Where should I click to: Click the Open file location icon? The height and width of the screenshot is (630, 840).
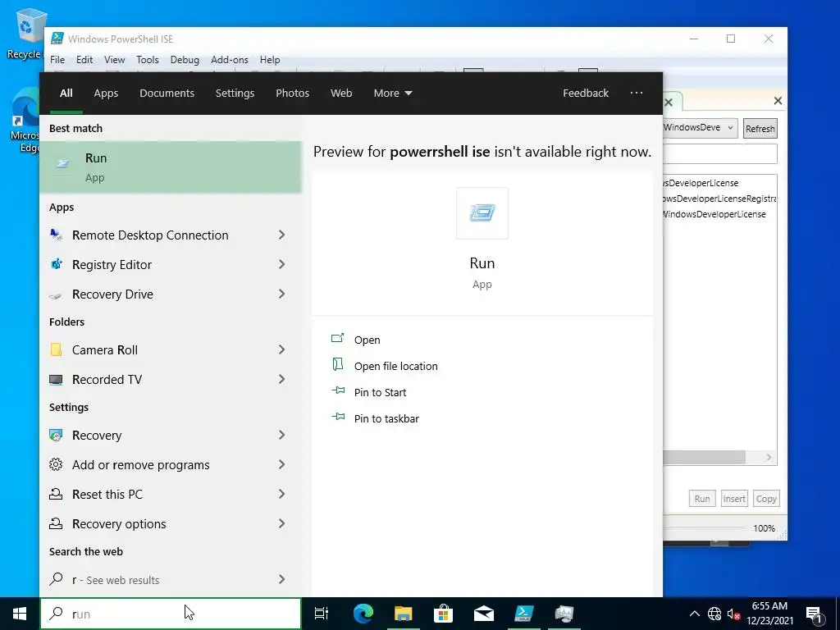337,365
